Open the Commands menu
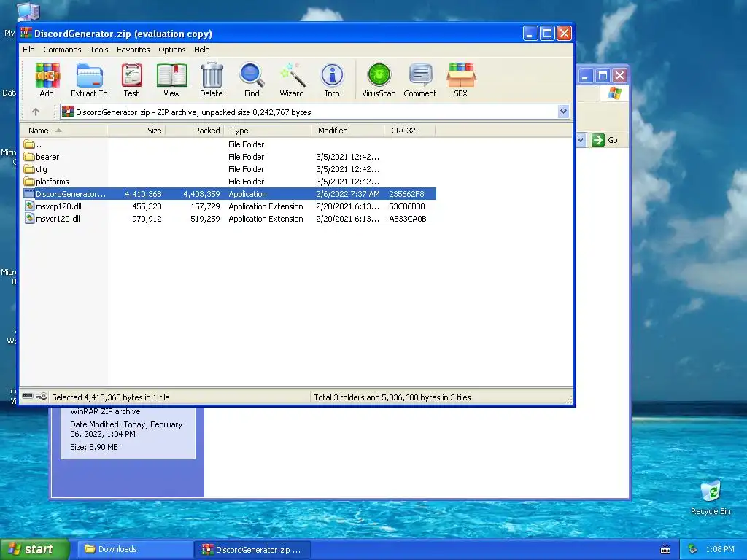 pyautogui.click(x=62, y=50)
